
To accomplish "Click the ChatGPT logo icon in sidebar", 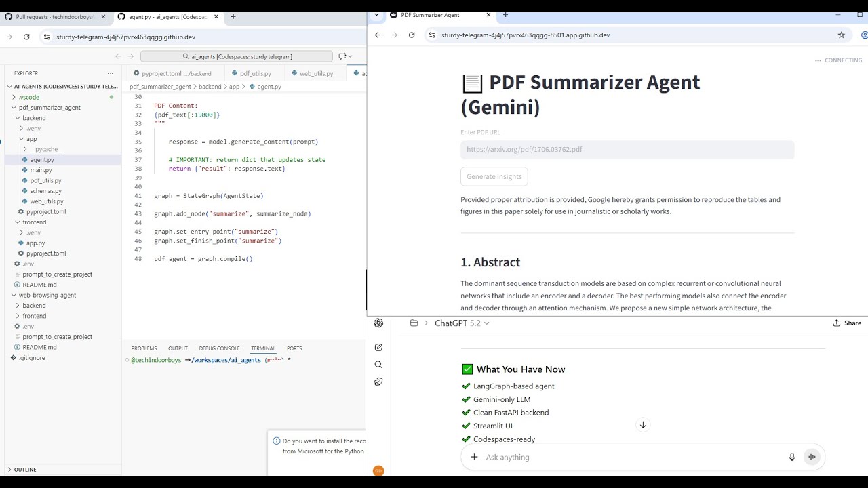I will [x=378, y=323].
